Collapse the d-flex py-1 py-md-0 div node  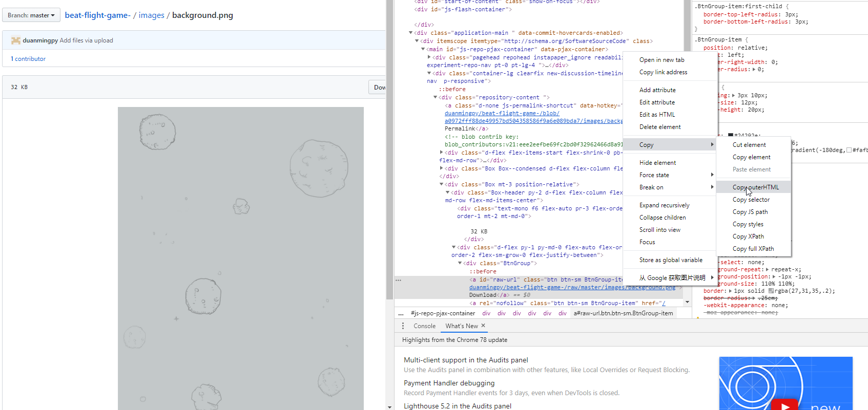454,247
